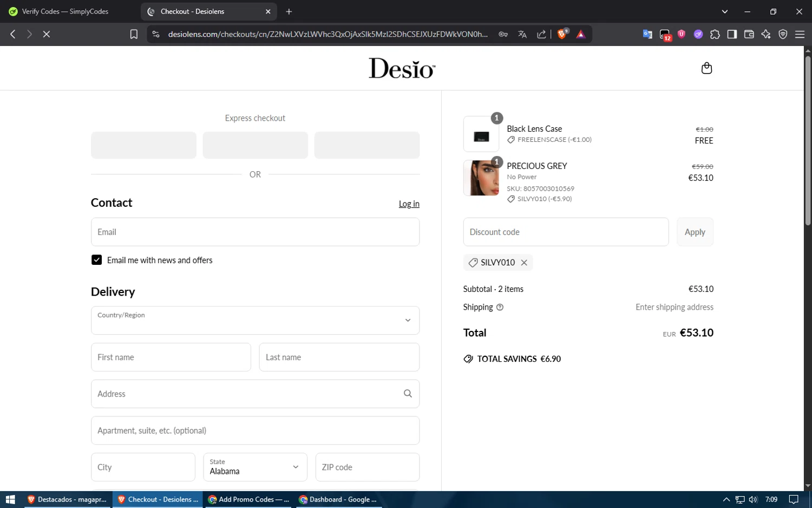Open the saved passwords key icon
Image resolution: width=812 pixels, height=508 pixels.
click(x=503, y=34)
